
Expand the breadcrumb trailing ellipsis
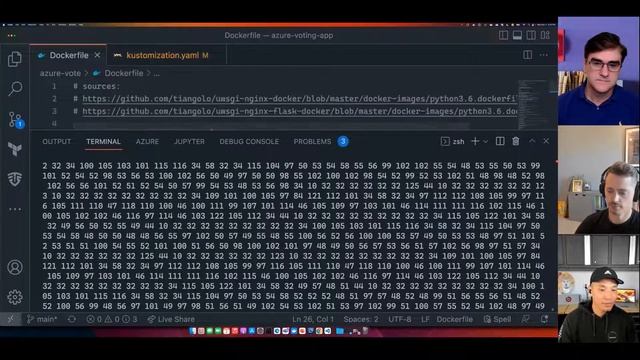point(156,73)
